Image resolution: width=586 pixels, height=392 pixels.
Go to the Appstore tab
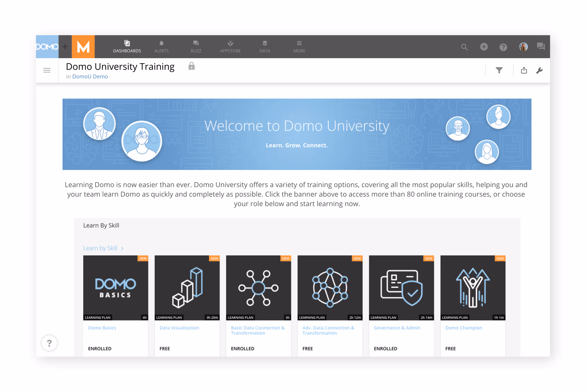coord(230,47)
